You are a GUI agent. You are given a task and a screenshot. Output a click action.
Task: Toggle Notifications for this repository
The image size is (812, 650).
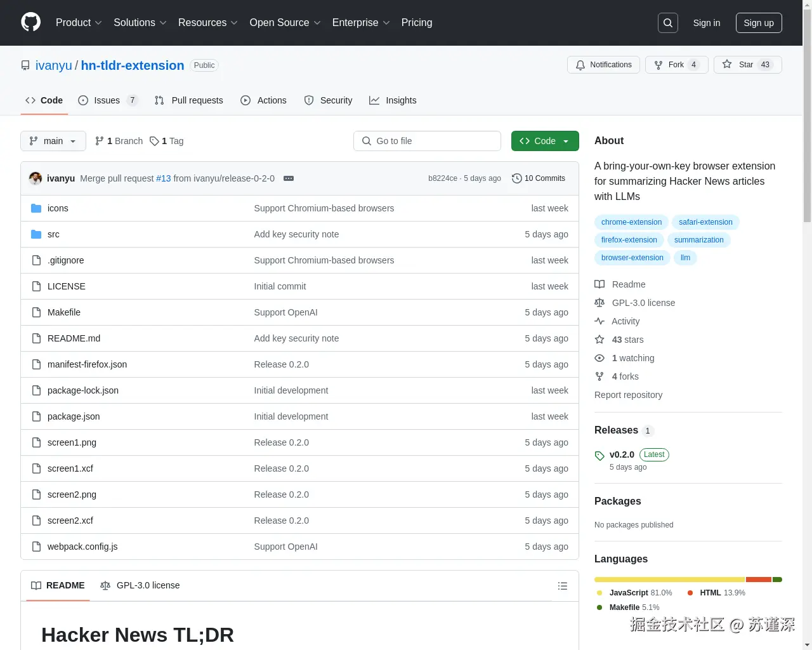pos(603,65)
